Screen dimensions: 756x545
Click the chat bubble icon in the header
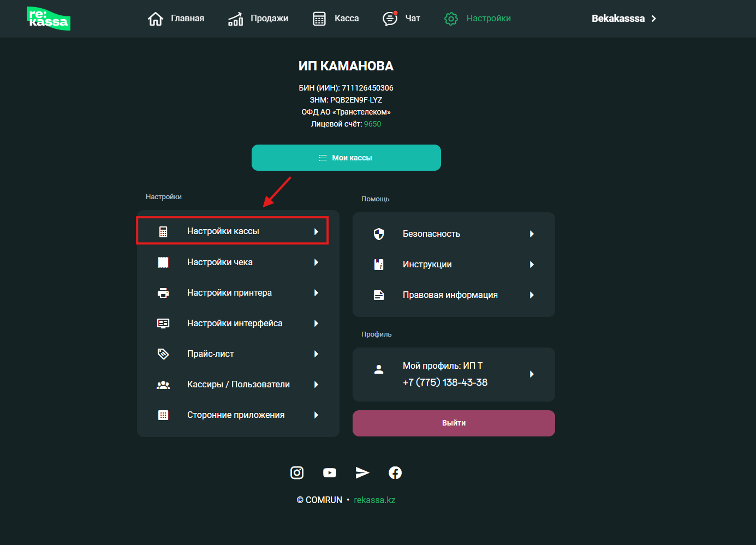(390, 19)
